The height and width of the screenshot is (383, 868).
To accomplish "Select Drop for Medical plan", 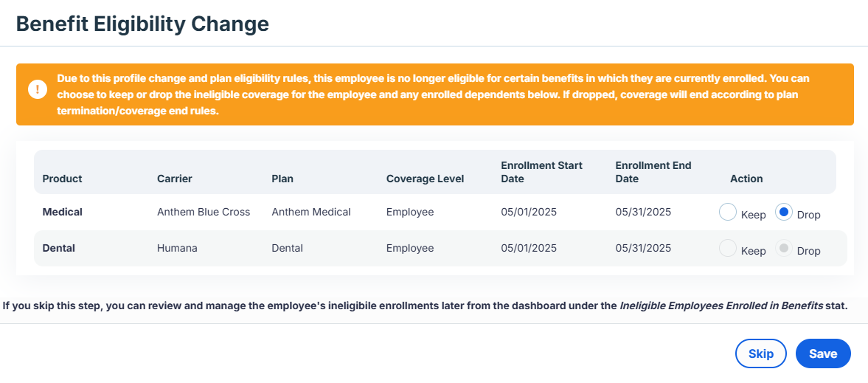I will (784, 213).
